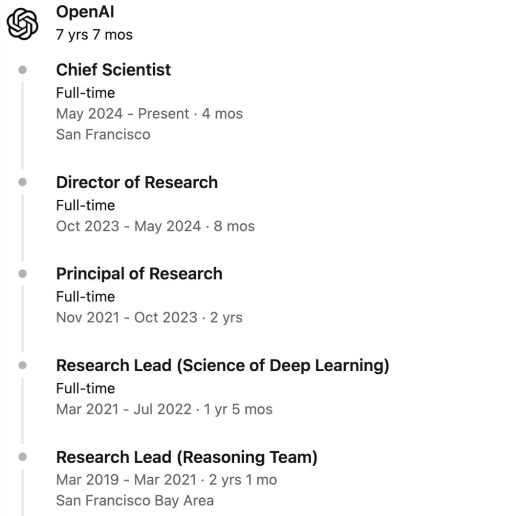Viewport: 520px width, 516px height.
Task: Click the 7 yrs 7 mos tenure text
Action: [94, 35]
